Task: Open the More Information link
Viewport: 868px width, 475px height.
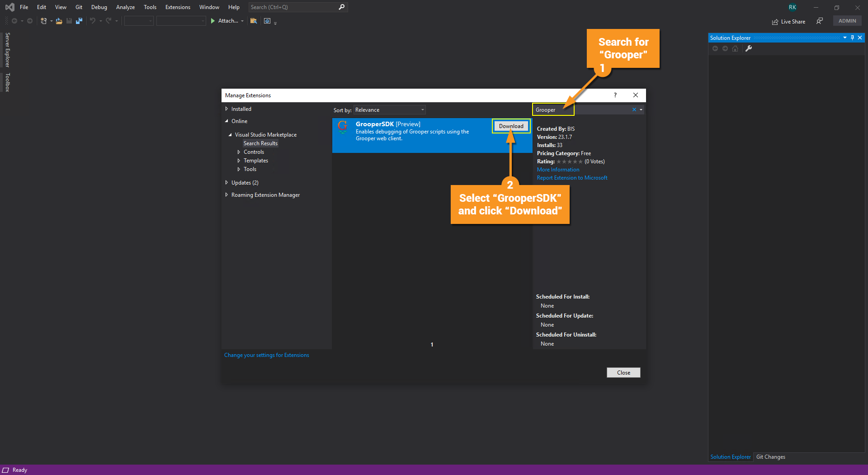Action: tap(558, 170)
